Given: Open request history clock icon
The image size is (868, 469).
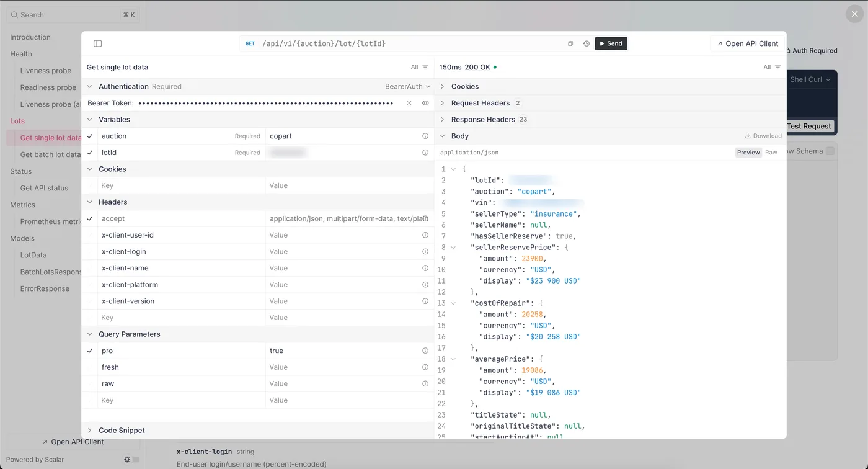Looking at the screenshot, I should click(x=586, y=43).
